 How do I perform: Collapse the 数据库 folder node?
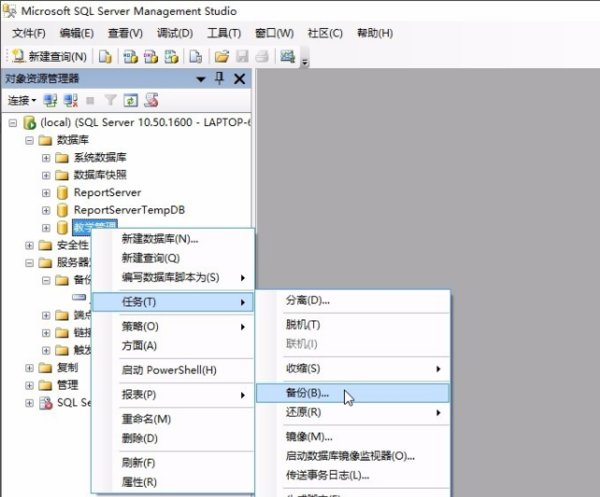pos(29,140)
